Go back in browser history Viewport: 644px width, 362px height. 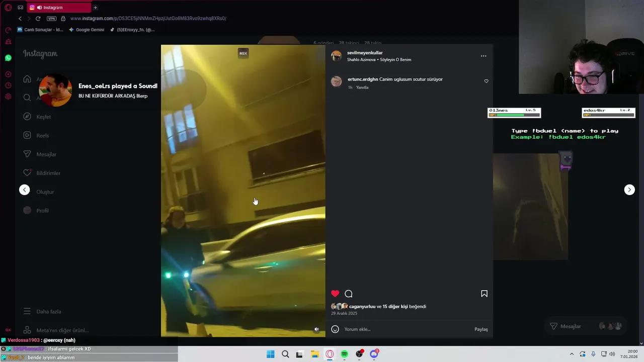tap(20, 19)
